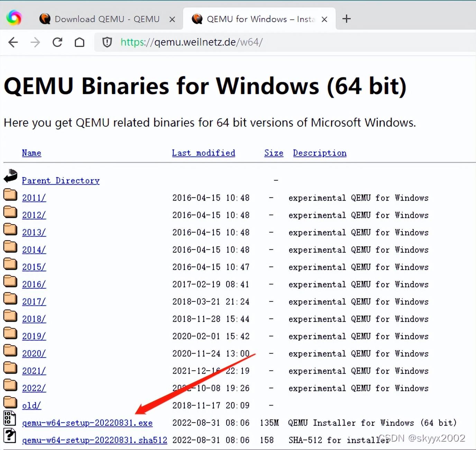Sort listing by the Name column header

pos(31,153)
